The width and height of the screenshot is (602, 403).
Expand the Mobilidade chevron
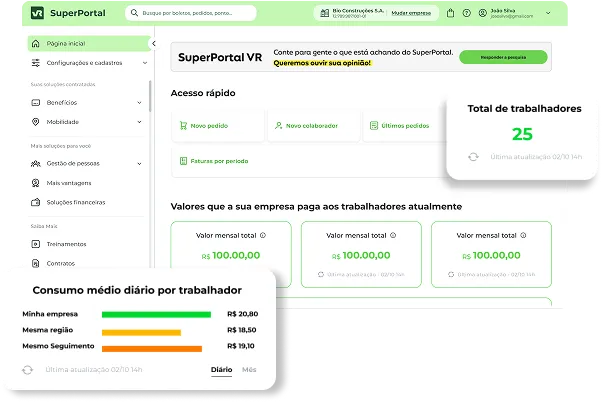139,122
